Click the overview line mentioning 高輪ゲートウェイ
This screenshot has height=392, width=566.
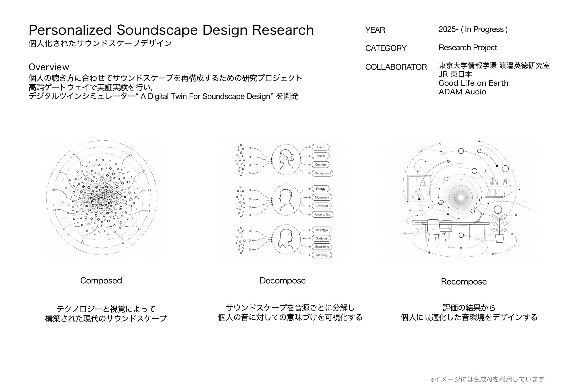pos(91,87)
